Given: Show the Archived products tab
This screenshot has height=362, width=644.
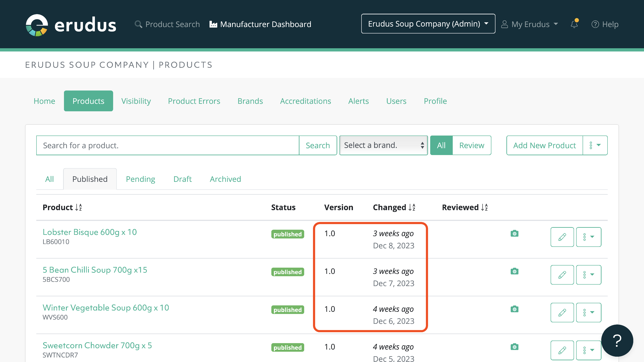Looking at the screenshot, I should (x=225, y=179).
